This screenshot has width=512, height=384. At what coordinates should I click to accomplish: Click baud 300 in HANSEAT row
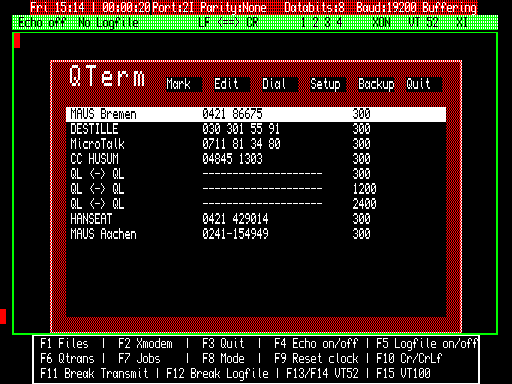[362, 219]
